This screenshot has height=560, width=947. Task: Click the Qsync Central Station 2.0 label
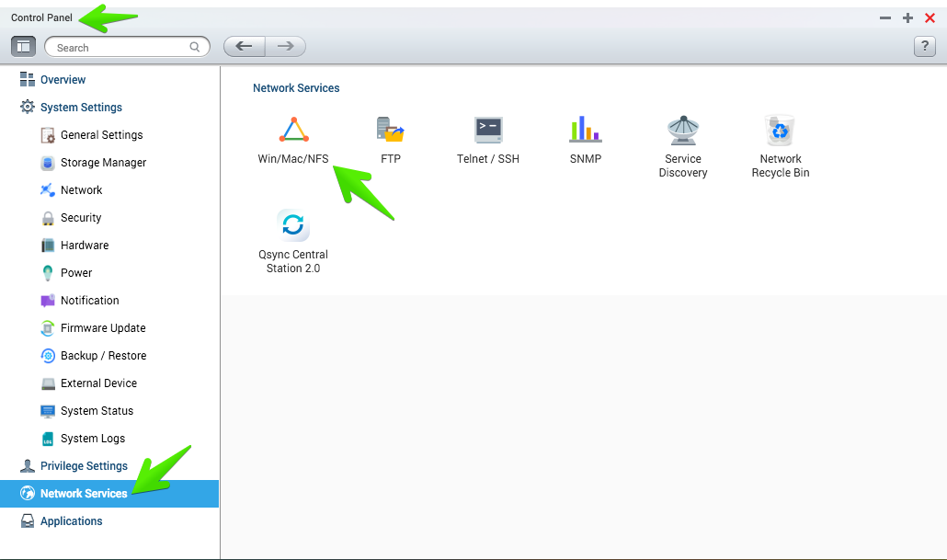tap(293, 261)
